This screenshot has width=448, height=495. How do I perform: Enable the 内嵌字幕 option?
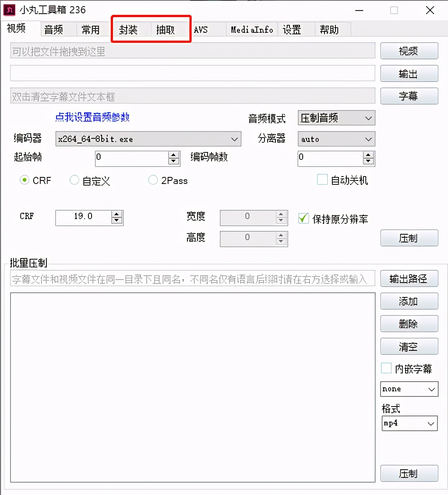click(x=386, y=368)
